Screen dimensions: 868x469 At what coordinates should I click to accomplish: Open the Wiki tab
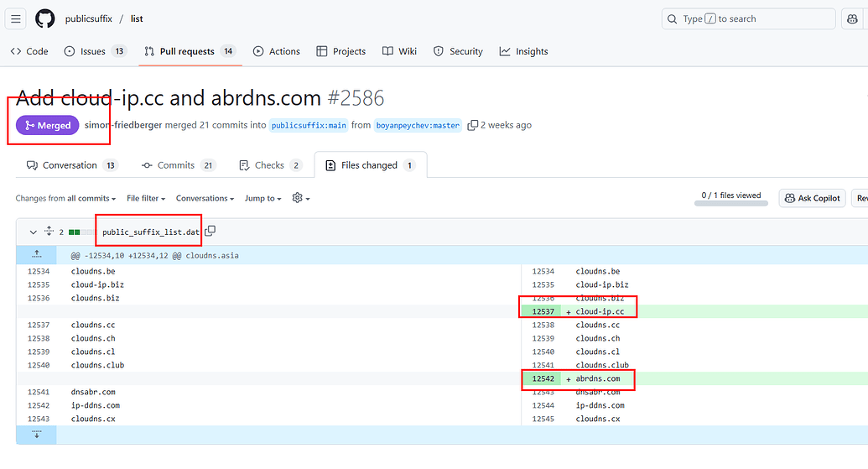point(399,51)
